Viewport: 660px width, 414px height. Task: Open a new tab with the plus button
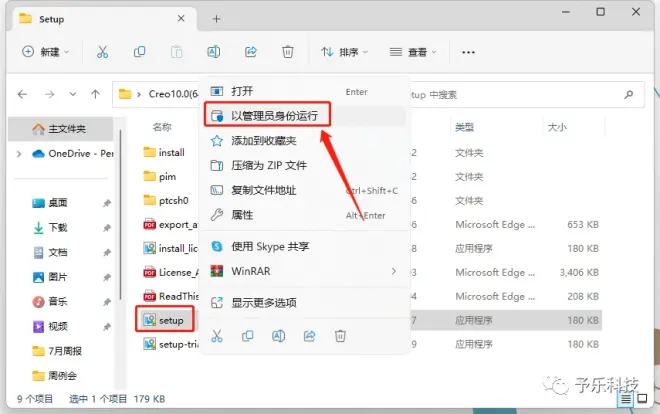click(x=216, y=19)
